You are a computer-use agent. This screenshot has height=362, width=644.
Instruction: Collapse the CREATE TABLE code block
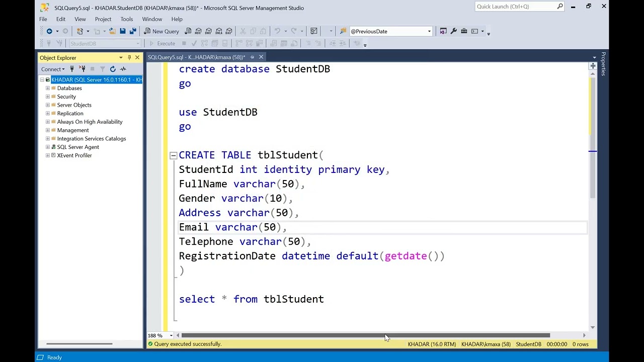point(174,155)
